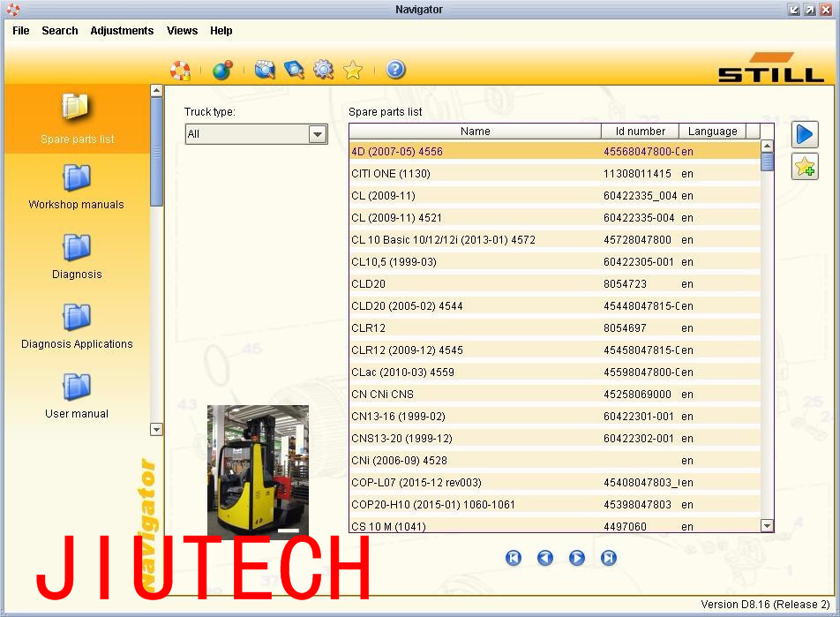Image resolution: width=840 pixels, height=617 pixels.
Task: Open the Adjustments menu
Action: [x=122, y=31]
